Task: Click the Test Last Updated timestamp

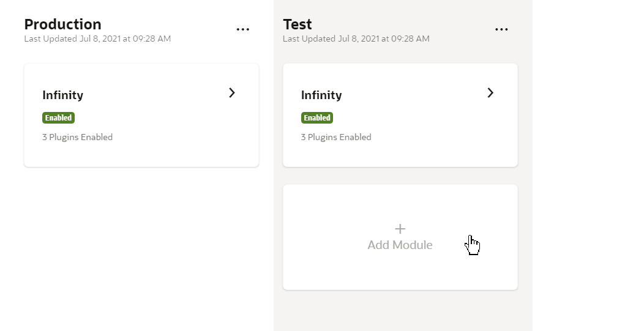Action: click(356, 39)
